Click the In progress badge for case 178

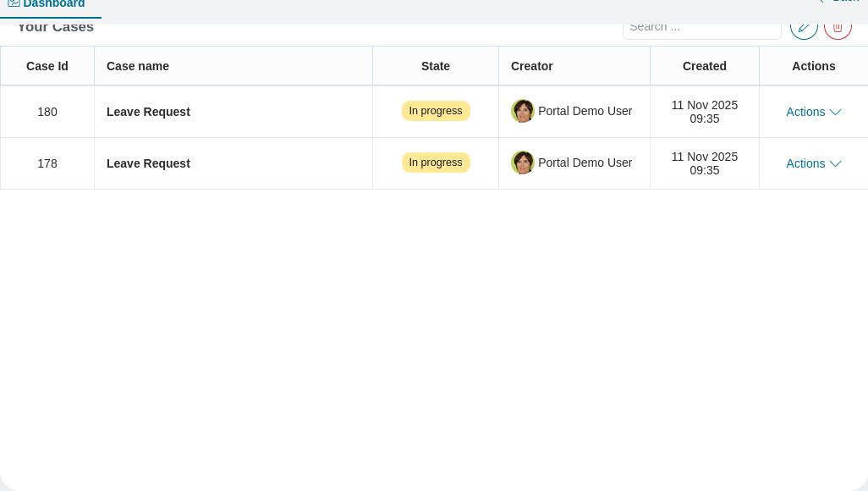436,163
